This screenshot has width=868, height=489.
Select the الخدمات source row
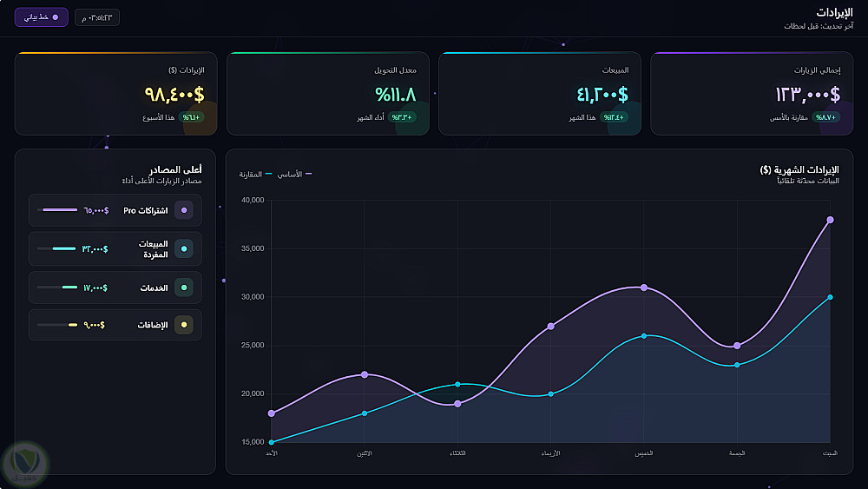click(115, 287)
